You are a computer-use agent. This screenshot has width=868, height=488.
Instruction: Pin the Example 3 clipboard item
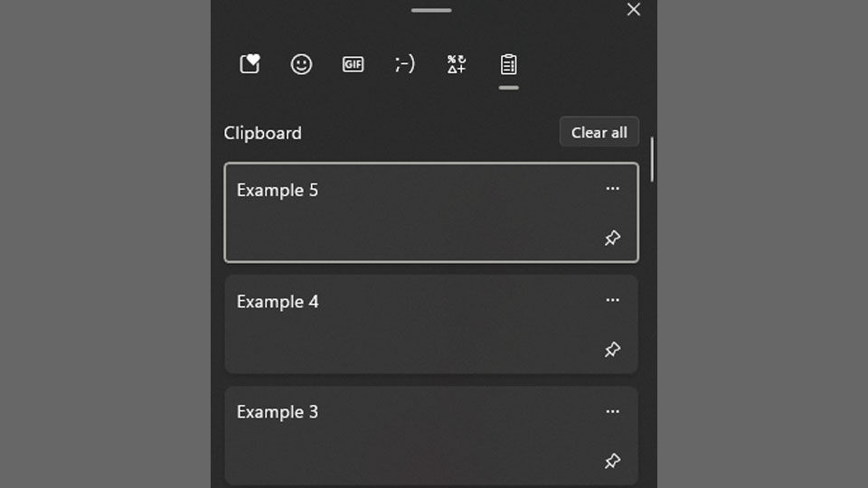[612, 460]
